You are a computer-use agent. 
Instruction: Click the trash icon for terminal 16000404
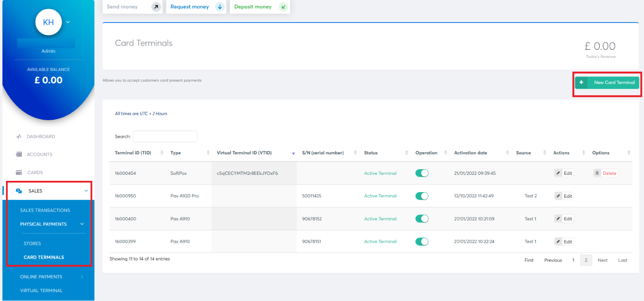[597, 173]
